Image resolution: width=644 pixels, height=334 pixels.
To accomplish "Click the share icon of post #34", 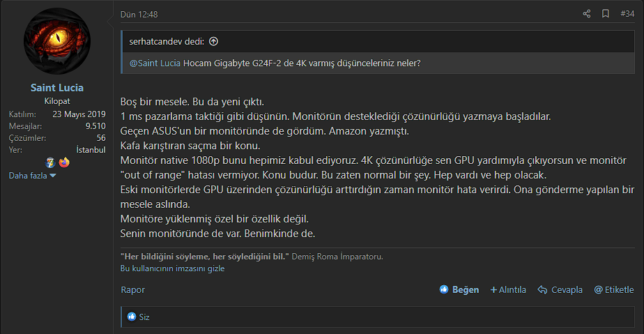I will [x=586, y=14].
